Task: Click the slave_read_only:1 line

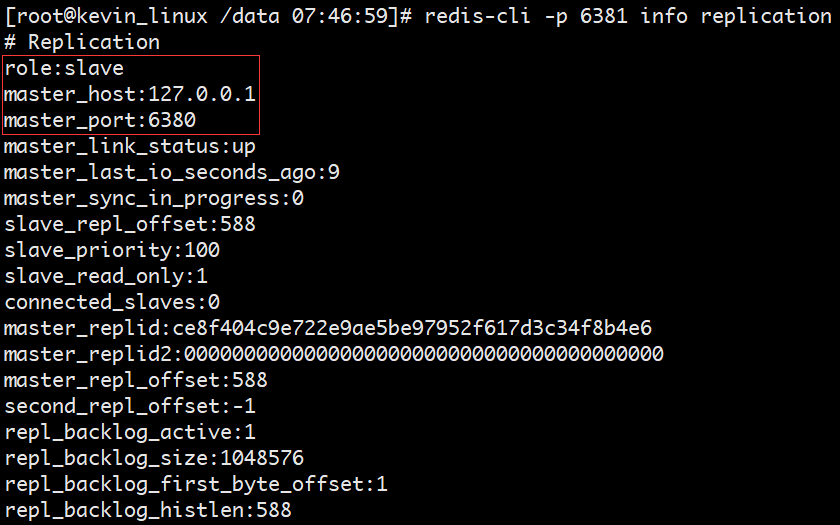Action: coord(106,276)
